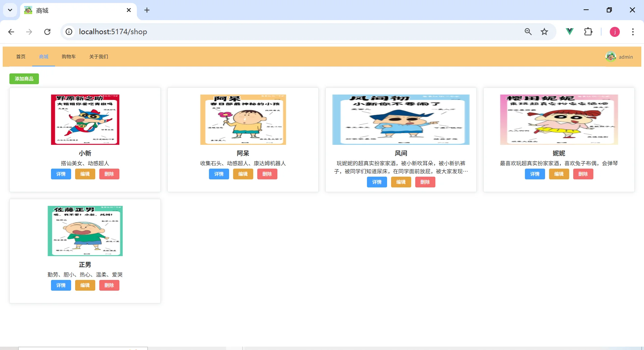644x350 pixels.
Task: View 详情 for 正男
Action: pyautogui.click(x=61, y=285)
